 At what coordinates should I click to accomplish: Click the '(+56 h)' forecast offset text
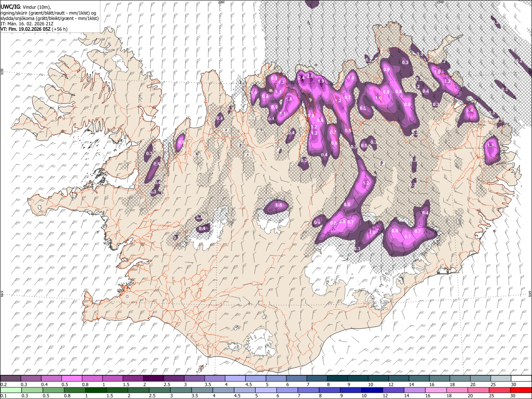pos(59,29)
